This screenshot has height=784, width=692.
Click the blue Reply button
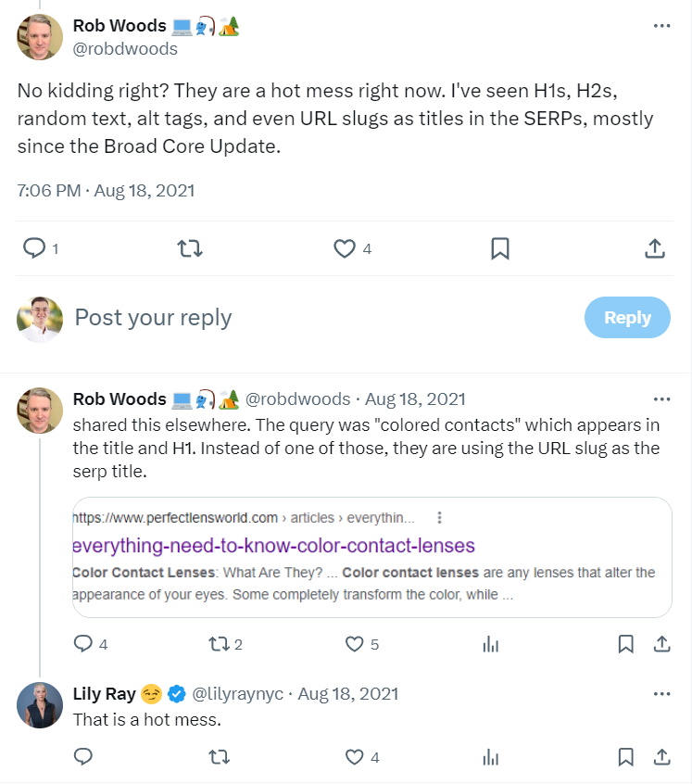[627, 318]
